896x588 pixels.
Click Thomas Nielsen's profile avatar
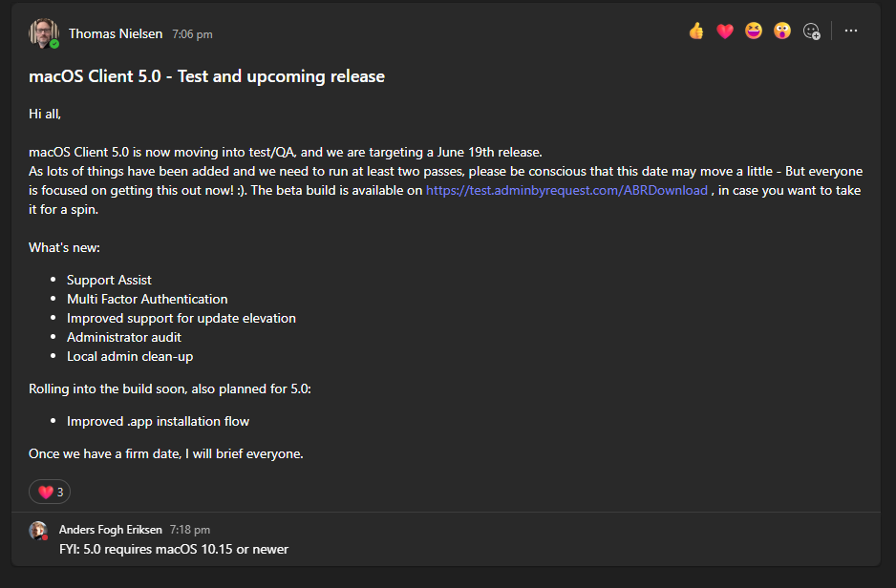click(x=43, y=33)
